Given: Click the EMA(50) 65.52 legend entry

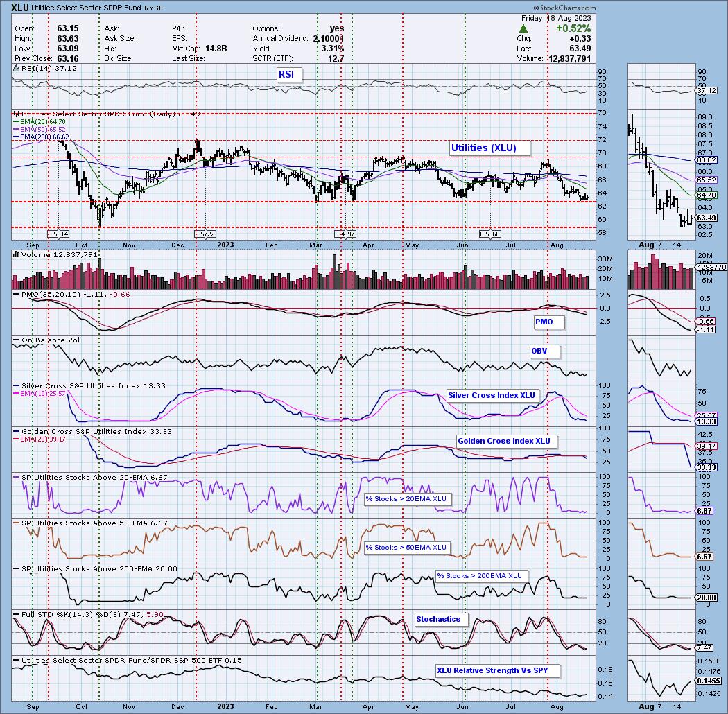Looking at the screenshot, I should [x=40, y=130].
